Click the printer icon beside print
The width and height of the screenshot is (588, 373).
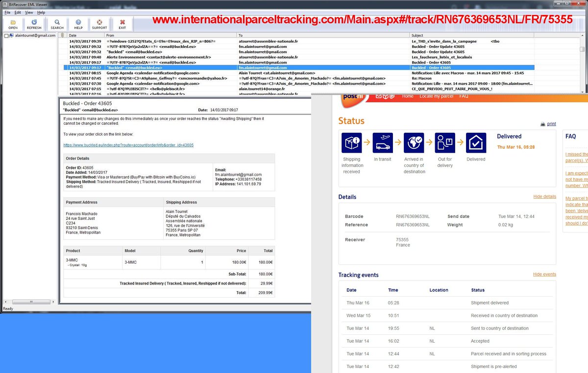[x=543, y=124]
